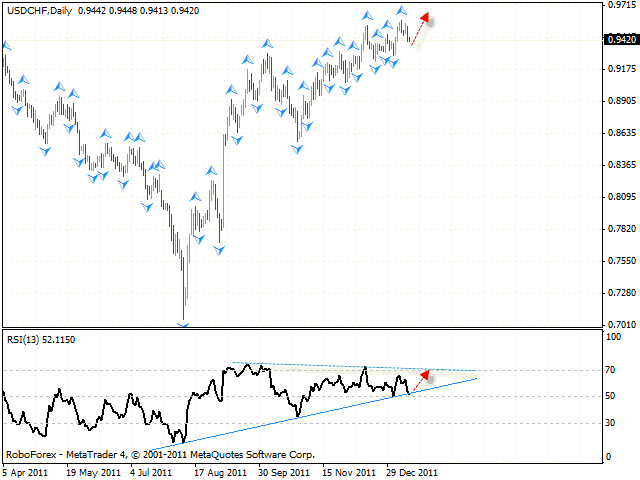Select the highest up fractal near 0.9715
Image resolution: width=640 pixels, height=480 pixels.
point(402,10)
